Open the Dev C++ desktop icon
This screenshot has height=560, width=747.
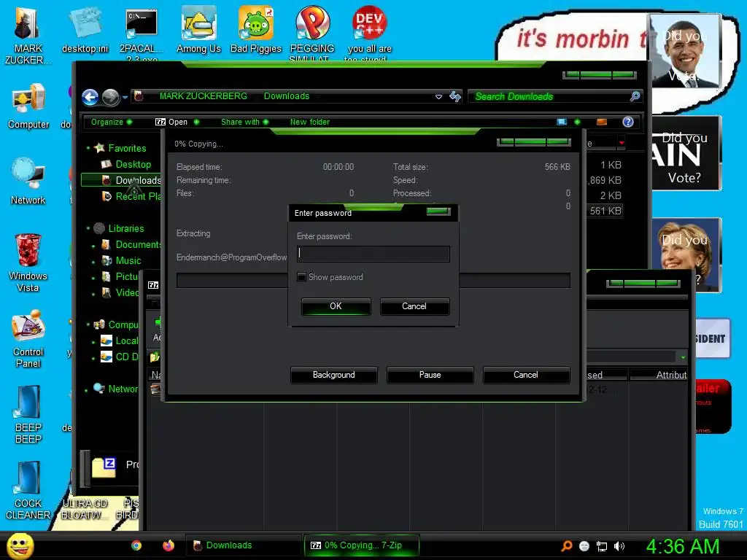(x=369, y=32)
